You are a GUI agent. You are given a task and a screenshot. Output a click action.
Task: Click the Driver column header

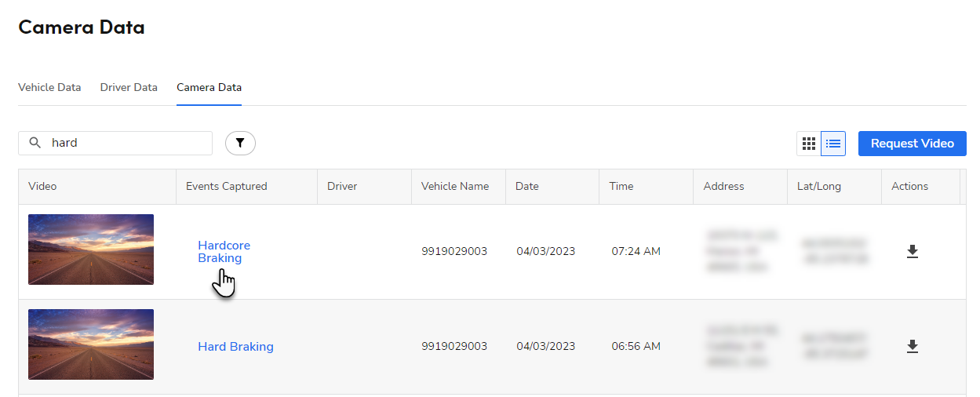[342, 186]
